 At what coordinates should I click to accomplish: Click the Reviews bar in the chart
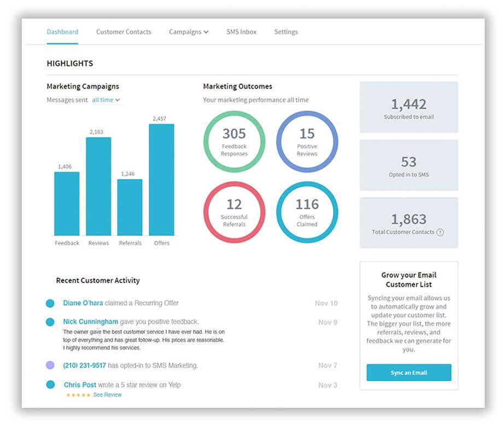pos(98,186)
